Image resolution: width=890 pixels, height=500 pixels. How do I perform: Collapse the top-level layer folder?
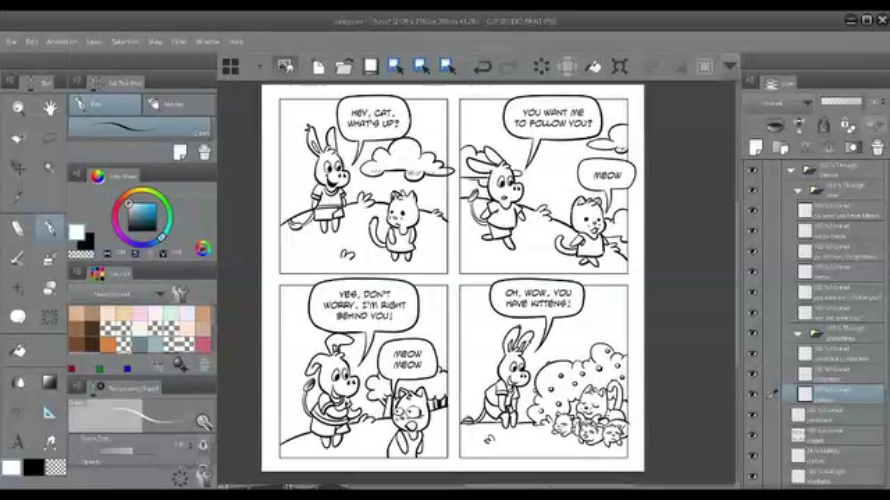coord(791,170)
